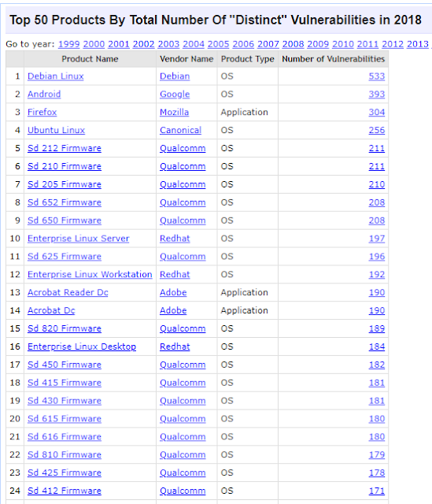Open the Sd 625 Firmware product link

pos(65,257)
